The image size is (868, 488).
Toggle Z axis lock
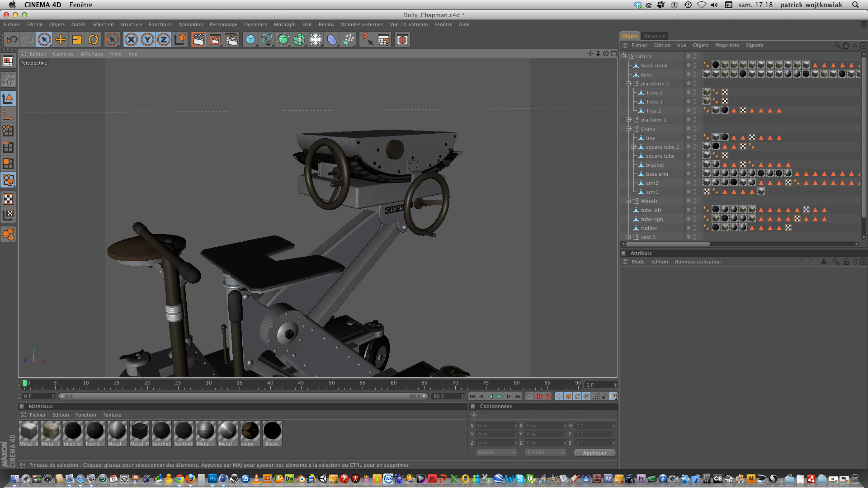point(164,40)
